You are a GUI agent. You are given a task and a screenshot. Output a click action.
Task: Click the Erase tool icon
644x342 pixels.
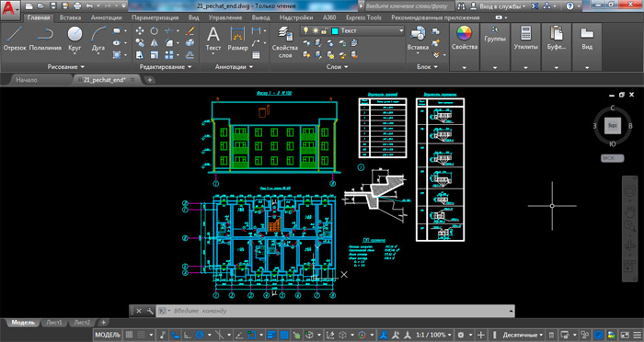(x=190, y=30)
